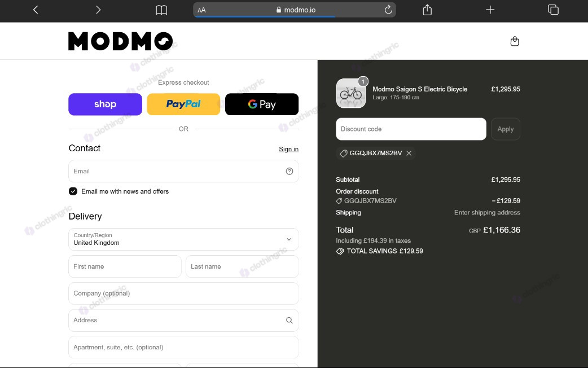Click the MODMO logo
The height and width of the screenshot is (368, 588).
point(120,41)
